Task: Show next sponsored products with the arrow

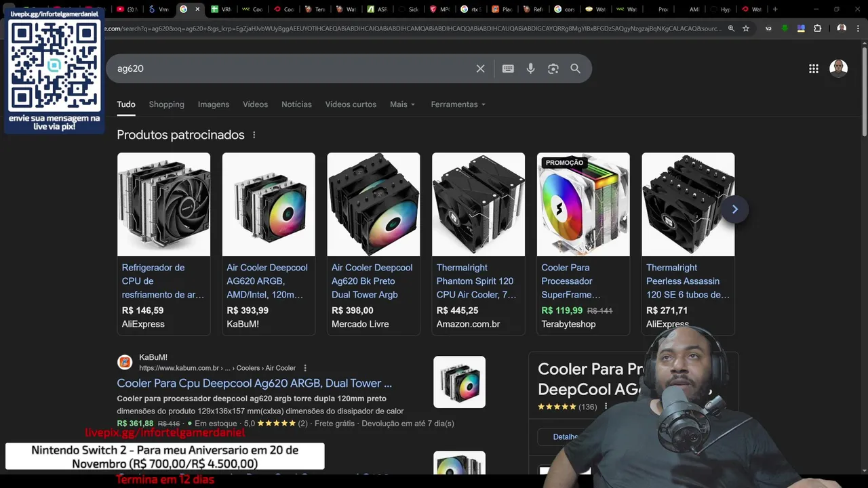Action: (x=734, y=209)
